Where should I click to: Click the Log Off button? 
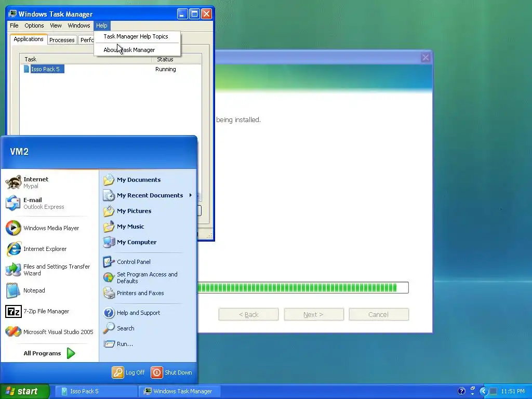tap(128, 373)
